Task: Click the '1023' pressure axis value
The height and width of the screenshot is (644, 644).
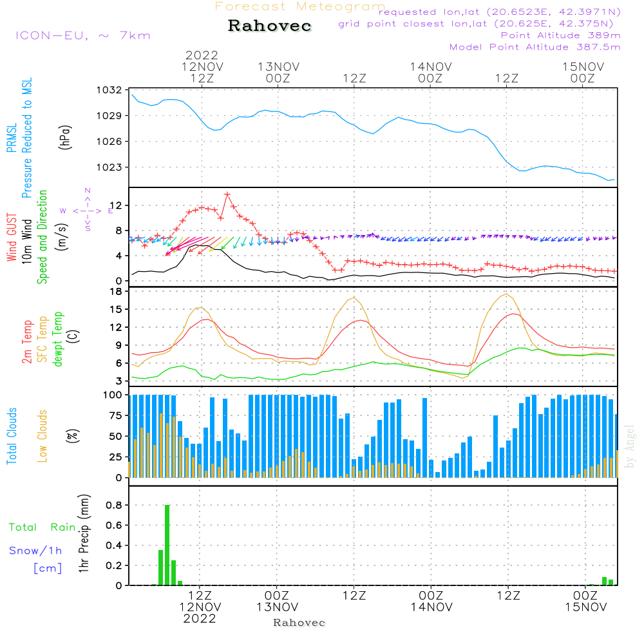Action: (109, 167)
